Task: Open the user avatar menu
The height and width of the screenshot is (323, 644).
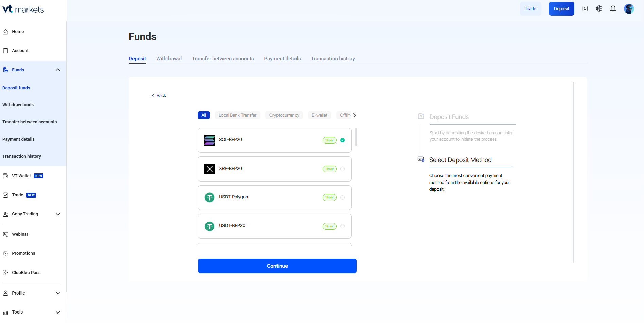Action: click(x=629, y=9)
